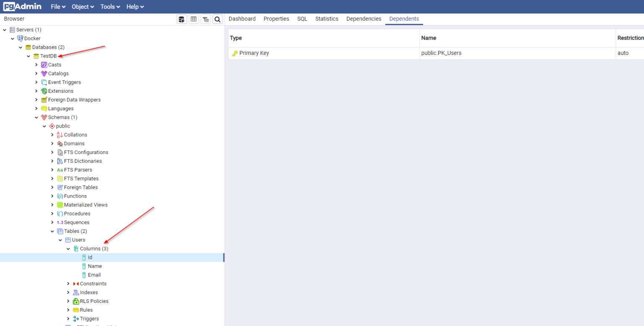
Task: Open the Query Tool from browser toolbar
Action: coord(182,19)
